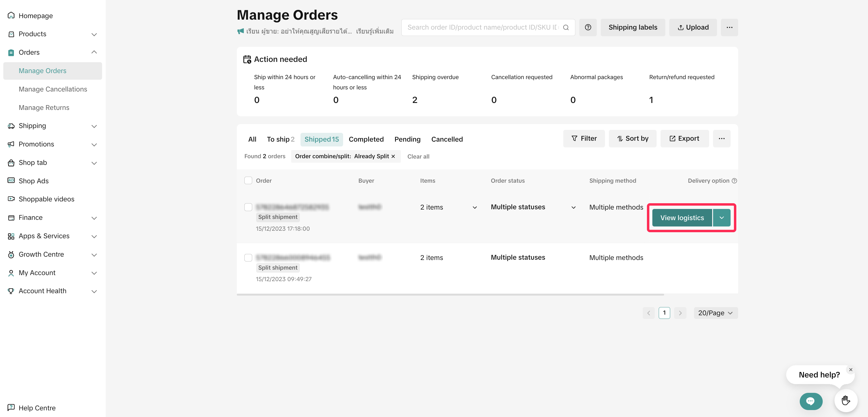Close the Need help popup
This screenshot has width=868, height=417.
850,370
